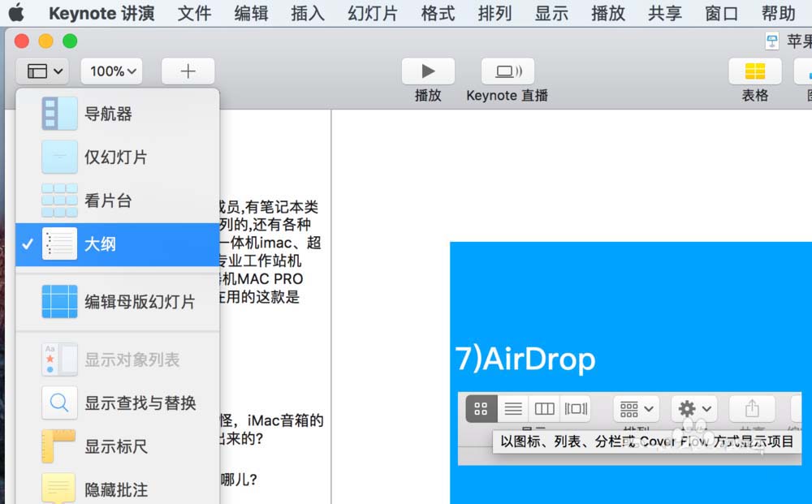Open the 格式 menu
The image size is (812, 504).
click(x=438, y=13)
